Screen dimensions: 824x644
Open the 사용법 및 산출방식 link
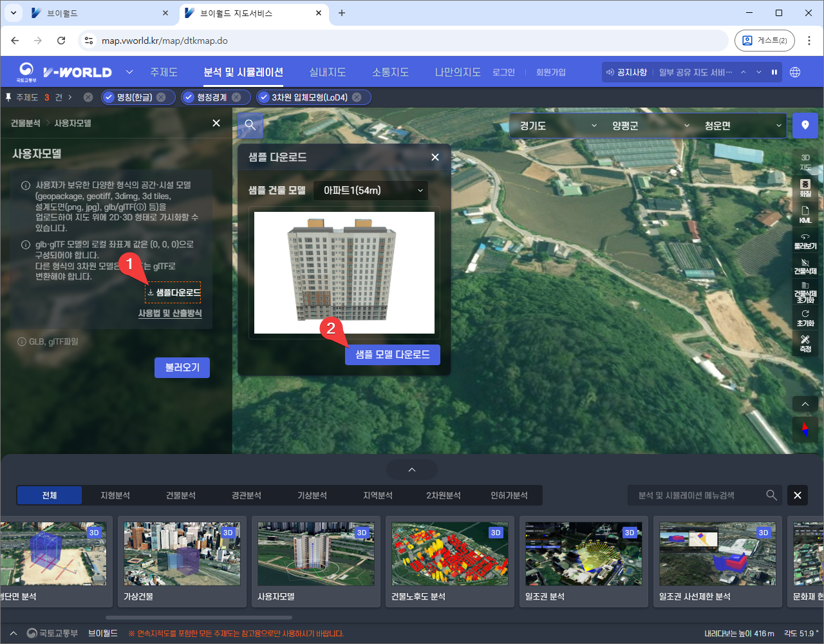(170, 313)
